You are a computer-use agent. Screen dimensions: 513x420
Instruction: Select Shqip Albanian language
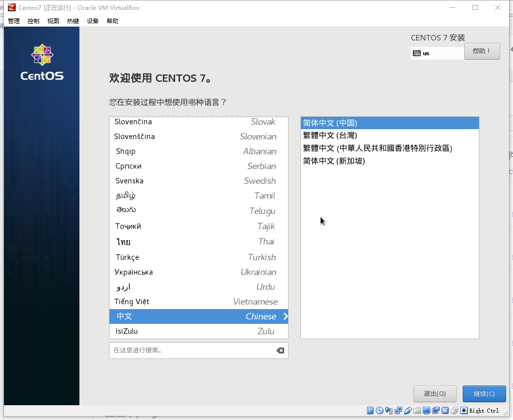click(x=199, y=151)
